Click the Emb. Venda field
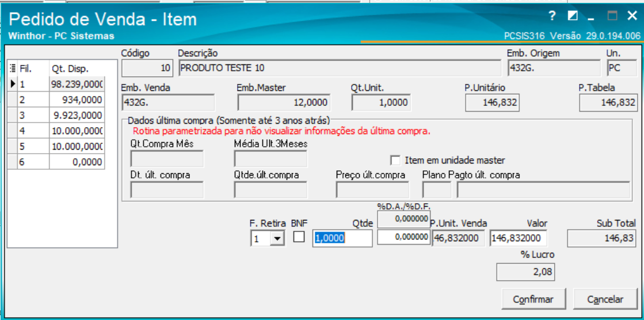Viewport: 644px width, 320px height. click(169, 102)
